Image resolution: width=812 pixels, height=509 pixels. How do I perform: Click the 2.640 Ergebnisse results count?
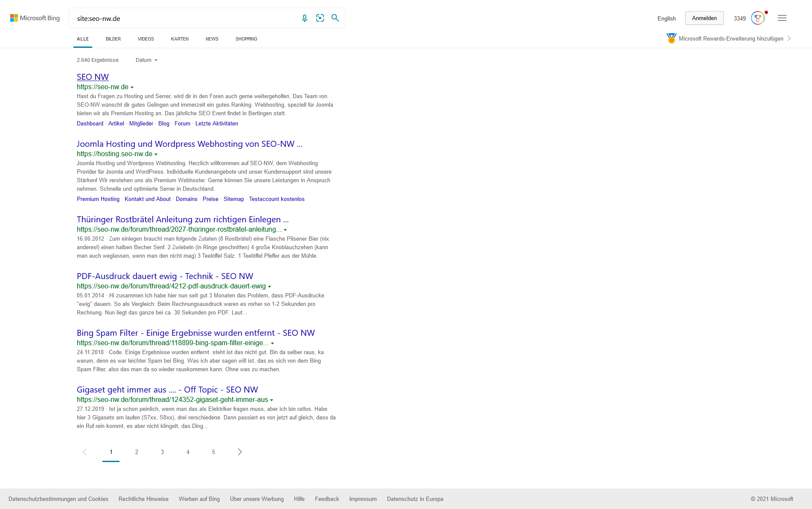coord(98,60)
